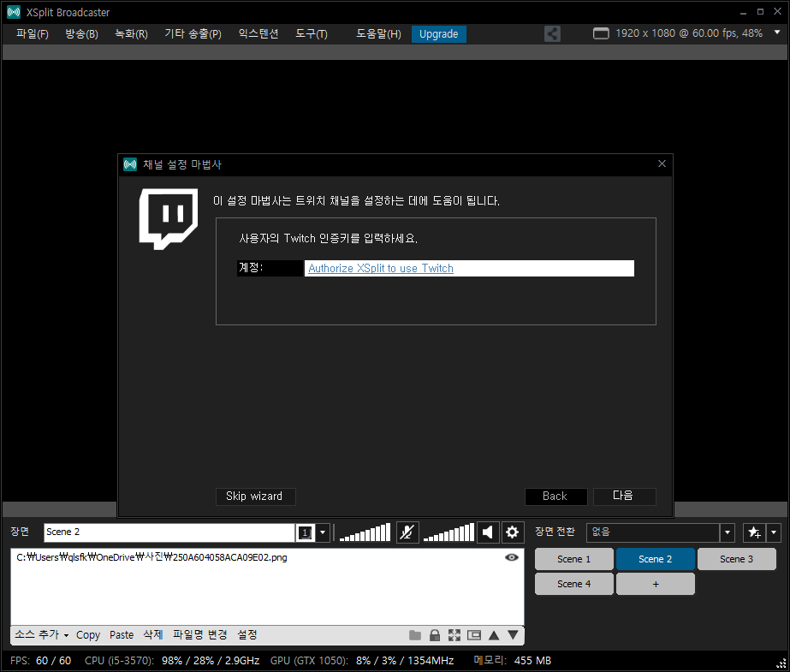Switch to Scene 3
This screenshot has height=672, width=790.
pyautogui.click(x=737, y=559)
